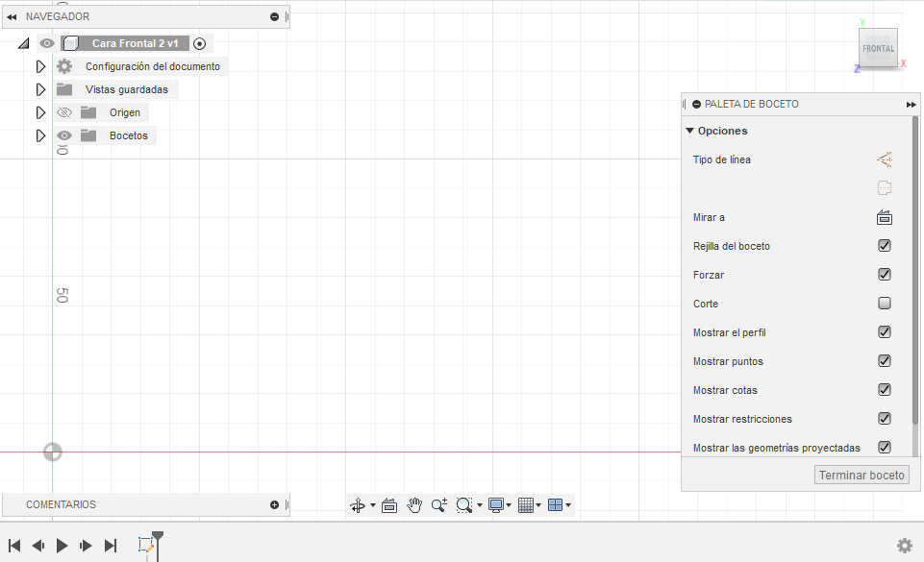Open the Orbit tool dropdown arrow

pyautogui.click(x=372, y=505)
